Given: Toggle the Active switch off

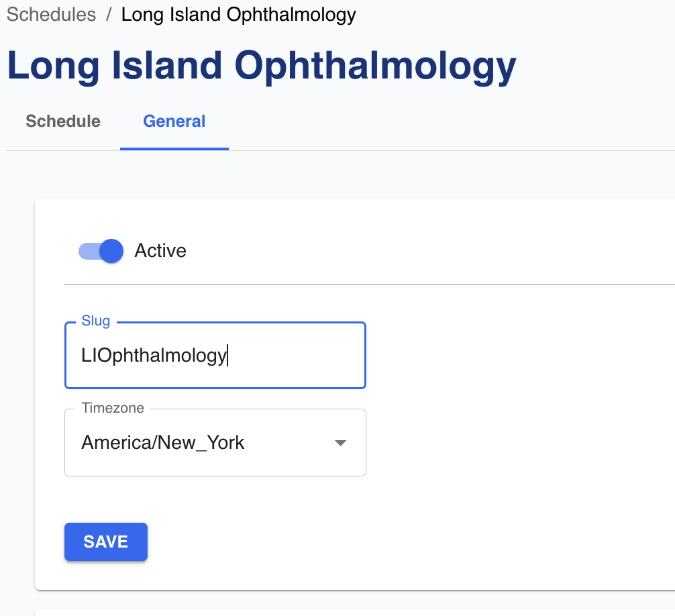Looking at the screenshot, I should pyautogui.click(x=111, y=251).
